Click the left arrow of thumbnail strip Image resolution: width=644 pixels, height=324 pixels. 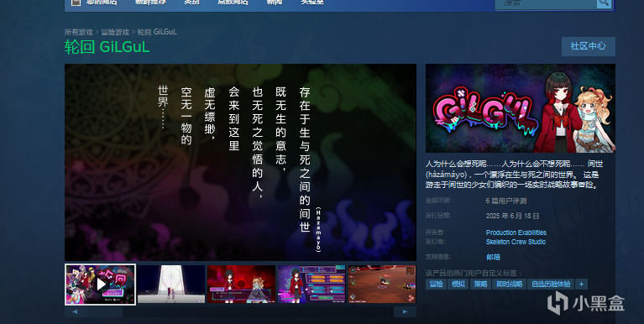click(x=76, y=311)
